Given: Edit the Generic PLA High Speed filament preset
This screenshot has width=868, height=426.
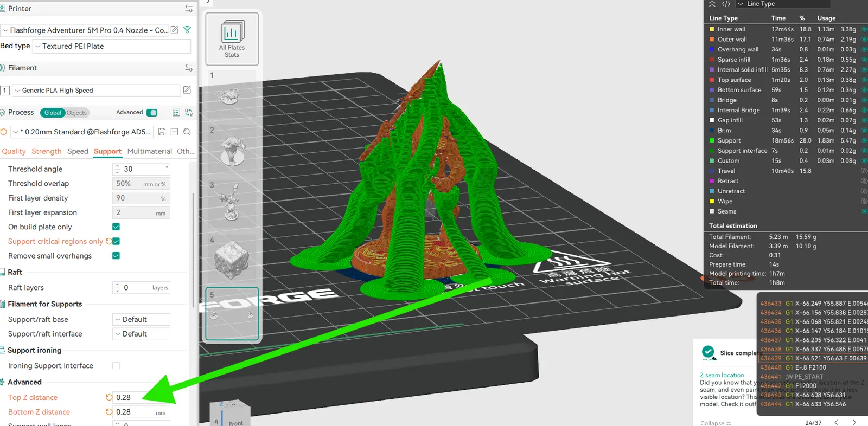Looking at the screenshot, I should [187, 90].
